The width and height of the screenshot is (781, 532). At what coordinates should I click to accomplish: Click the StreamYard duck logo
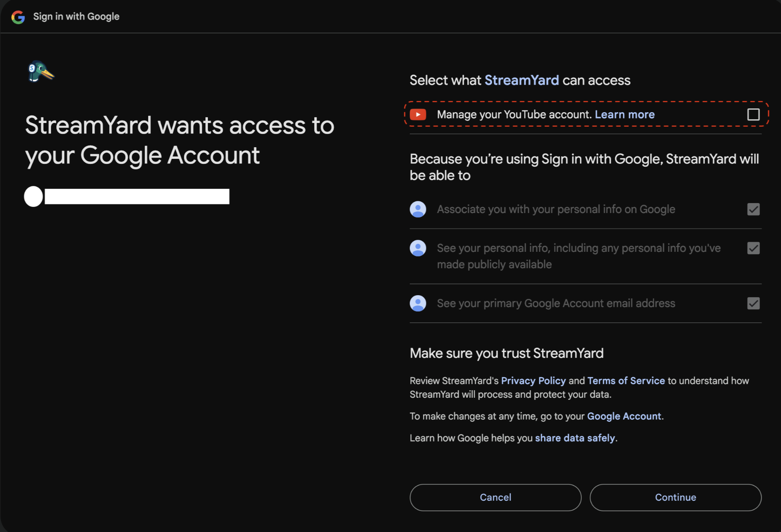[40, 72]
